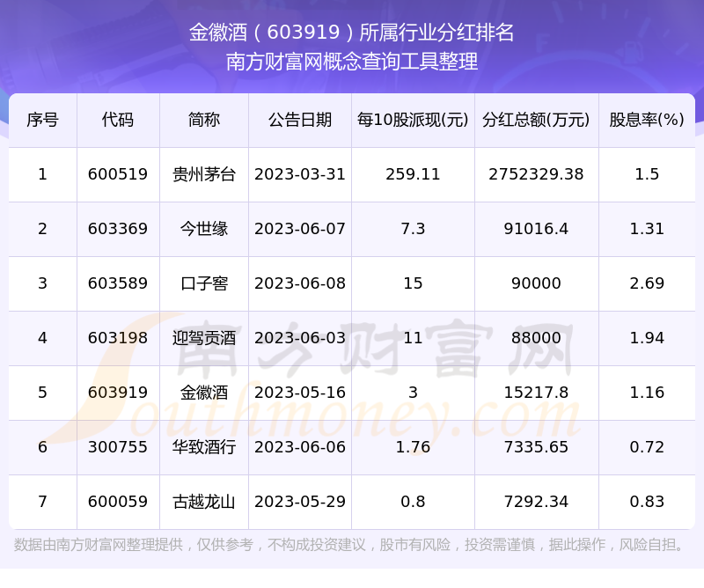Click the value 1.76
Viewport: 704px width, 588px height.
413,447
